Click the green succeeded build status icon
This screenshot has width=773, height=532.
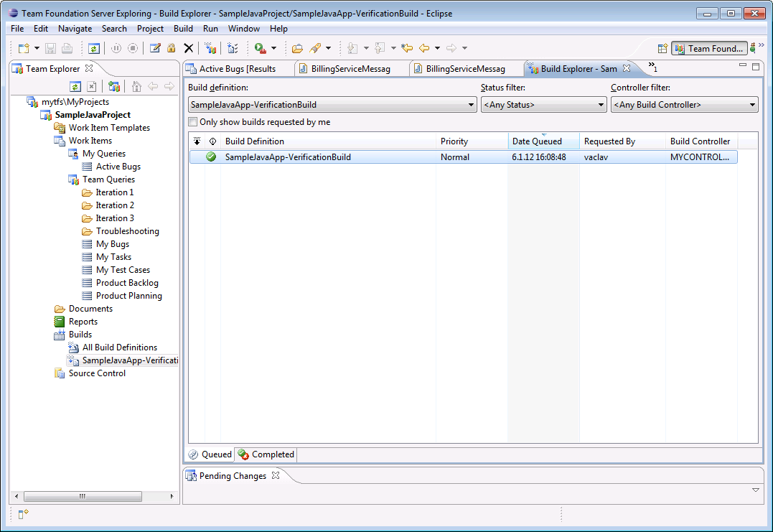click(211, 157)
